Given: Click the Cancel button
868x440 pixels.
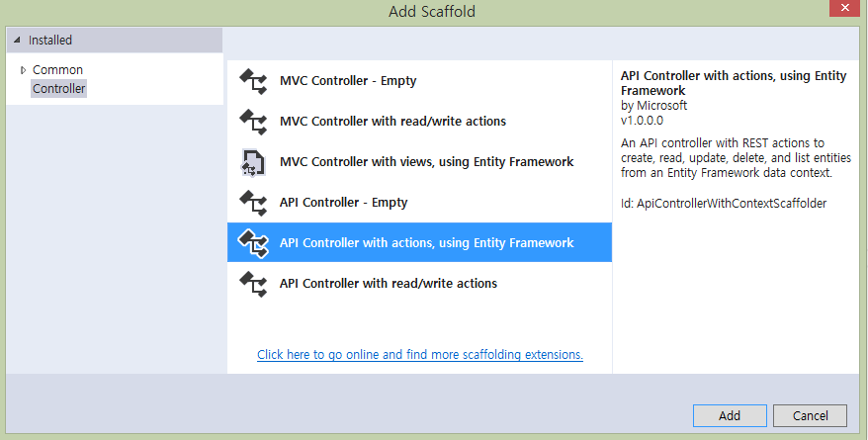Looking at the screenshot, I should 810,415.
